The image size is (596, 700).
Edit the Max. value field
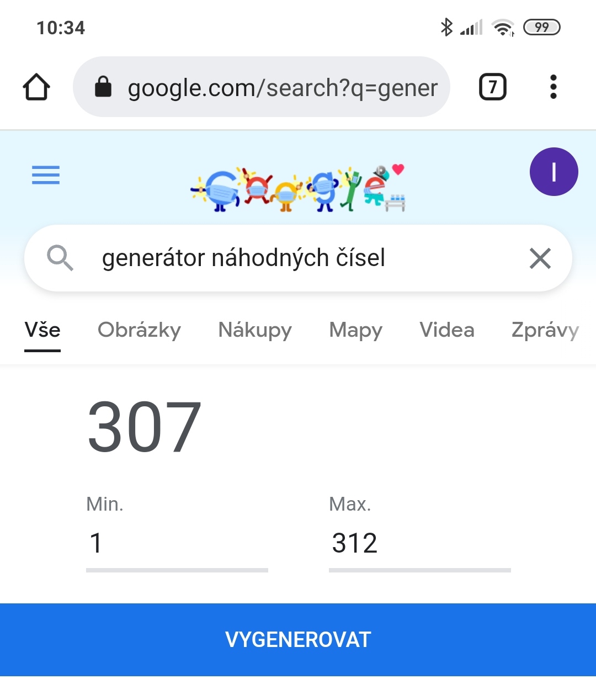click(x=419, y=543)
